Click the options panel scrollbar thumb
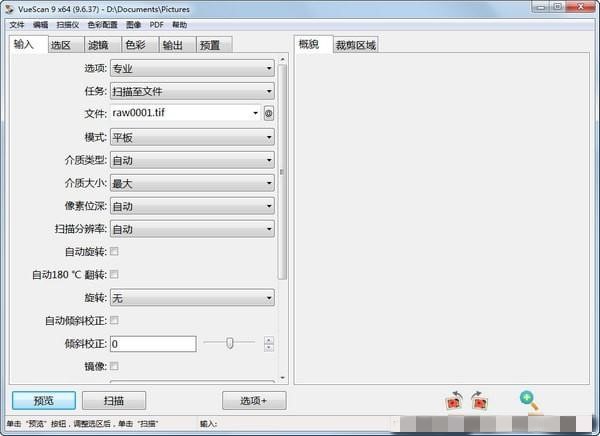600x436 pixels. (282, 172)
